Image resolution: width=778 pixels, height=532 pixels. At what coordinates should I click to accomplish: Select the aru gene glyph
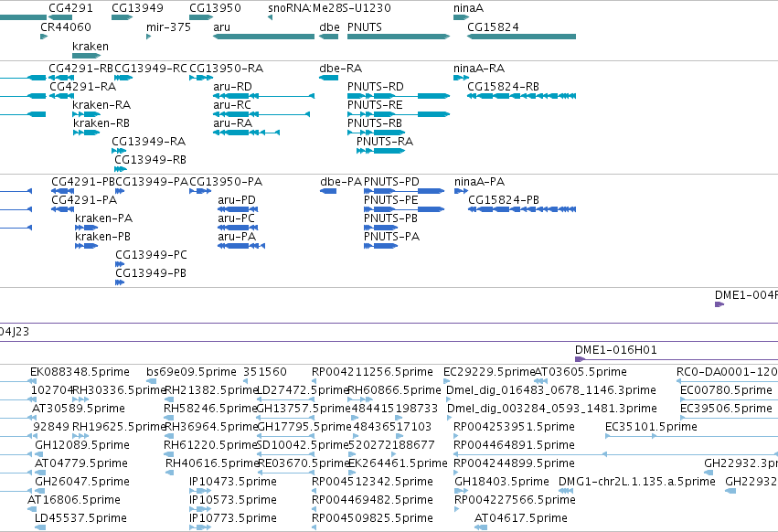[263, 37]
